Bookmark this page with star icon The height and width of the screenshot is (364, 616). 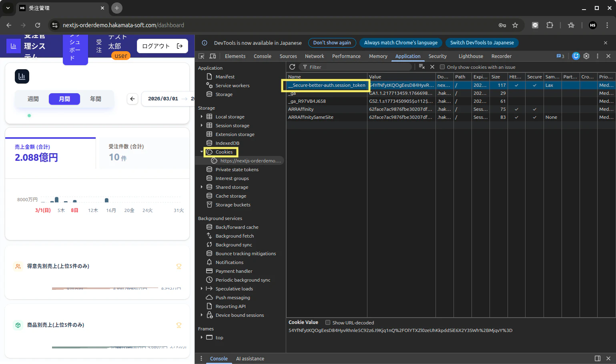click(x=515, y=25)
